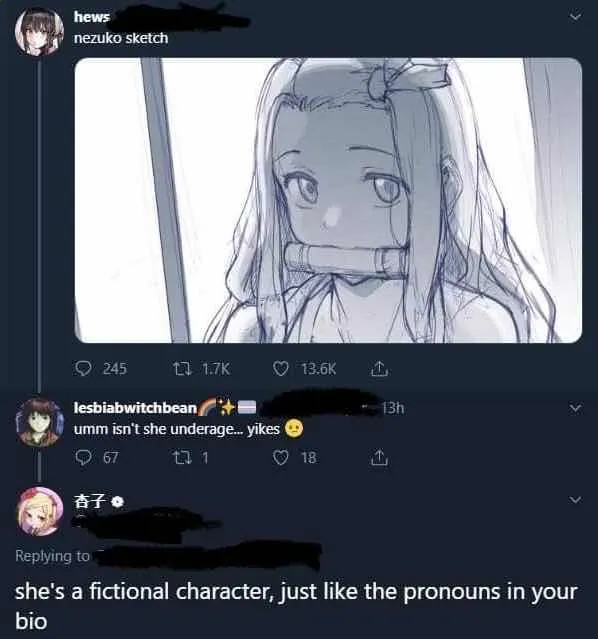The image size is (598, 639).
Task: Open hews profile avatar
Action: point(39,31)
